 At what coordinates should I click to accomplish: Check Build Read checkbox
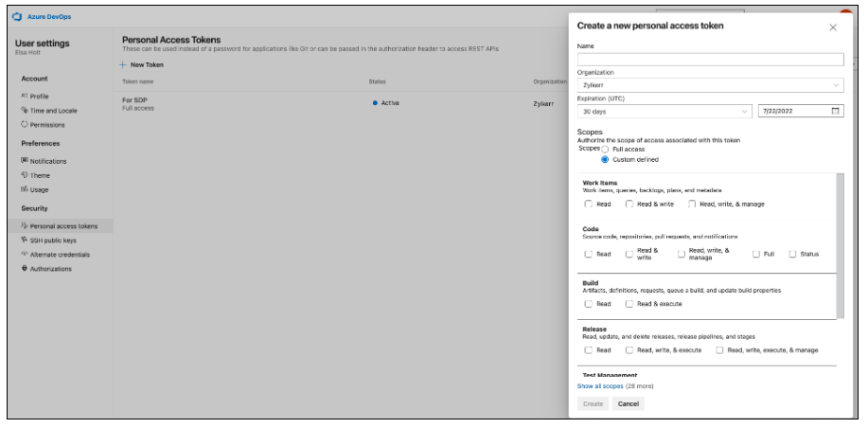click(589, 304)
